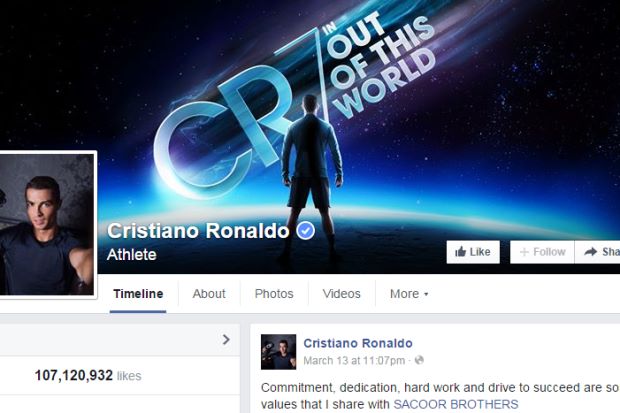
Task: Click the thumbs-up Like button
Action: point(473,252)
